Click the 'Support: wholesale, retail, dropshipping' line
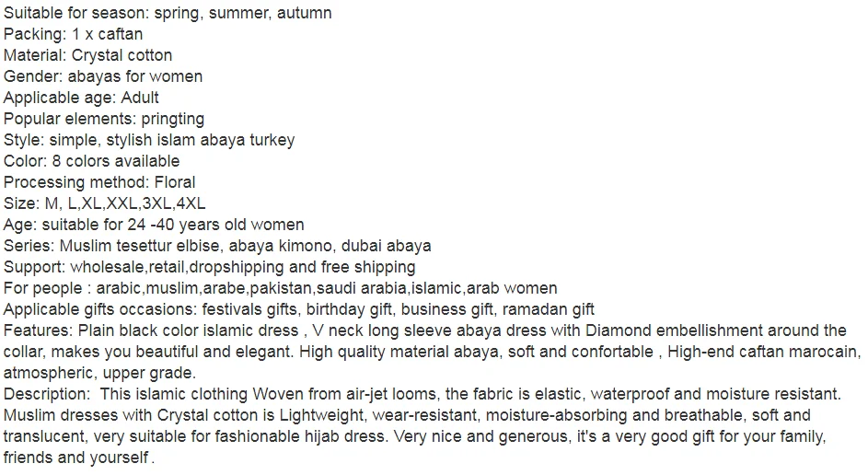 [x=210, y=267]
